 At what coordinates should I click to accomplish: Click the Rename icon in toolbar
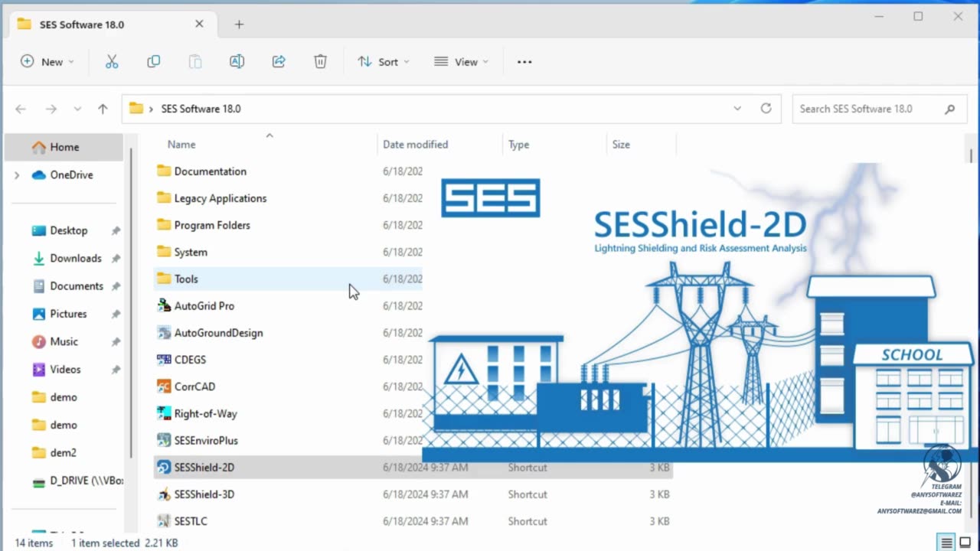pyautogui.click(x=237, y=62)
